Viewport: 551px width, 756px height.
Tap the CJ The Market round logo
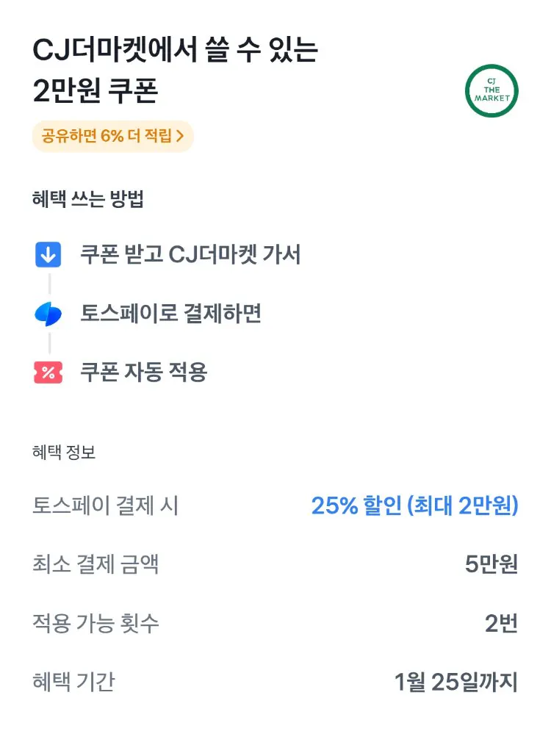[492, 91]
